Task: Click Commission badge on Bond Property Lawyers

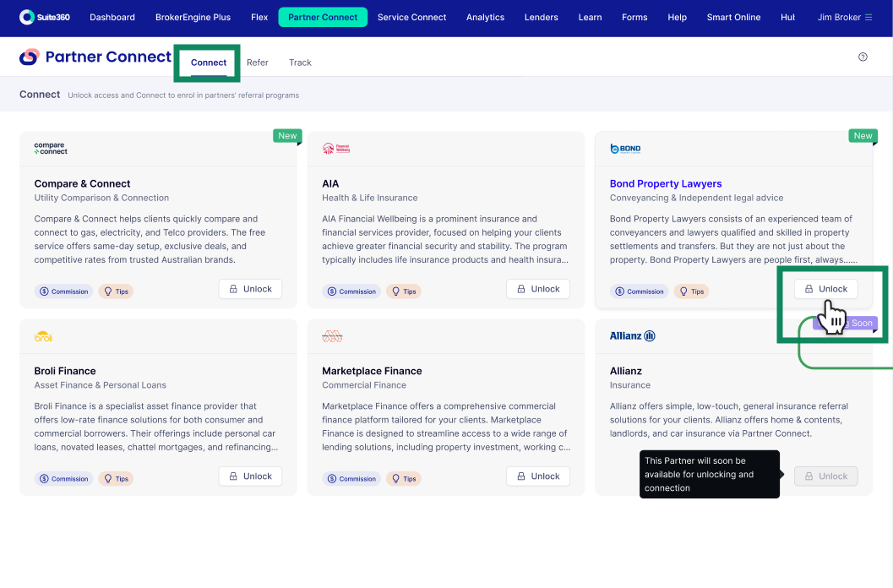Action: 639,291
